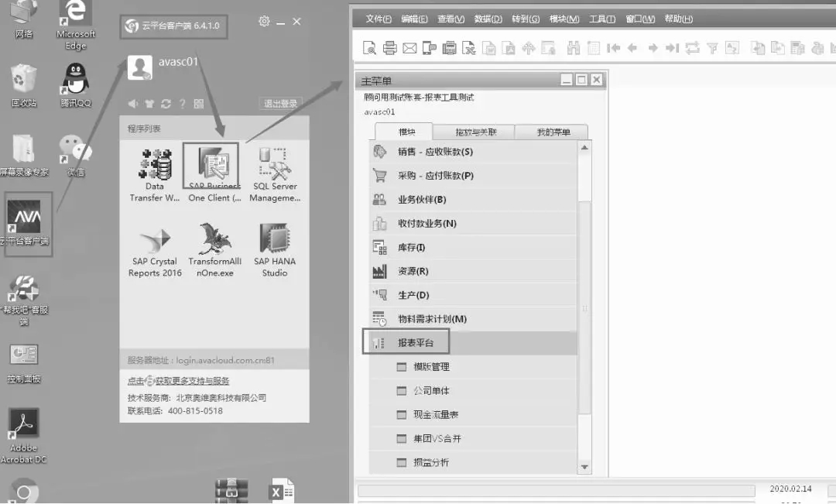The image size is (836, 504).
Task: Select the 腾讯QQ desktop icon
Action: pyautogui.click(x=76, y=85)
